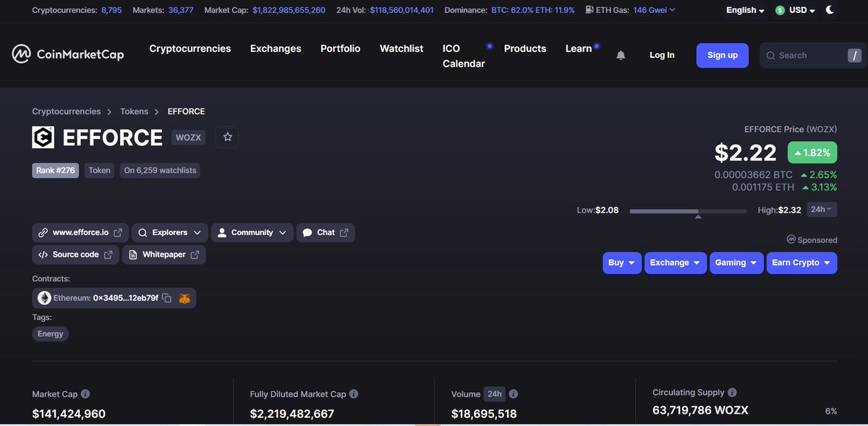Click the Ethereum contract address 0x3495...12eb79f
This screenshot has height=426, width=868.
coord(125,298)
